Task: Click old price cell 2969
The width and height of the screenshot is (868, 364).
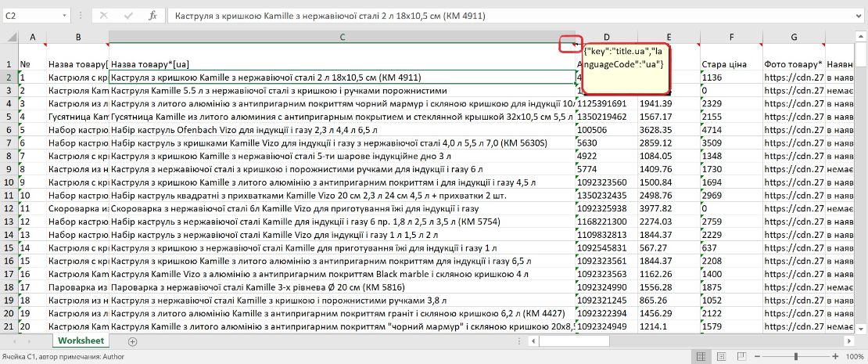Action: [x=731, y=196]
